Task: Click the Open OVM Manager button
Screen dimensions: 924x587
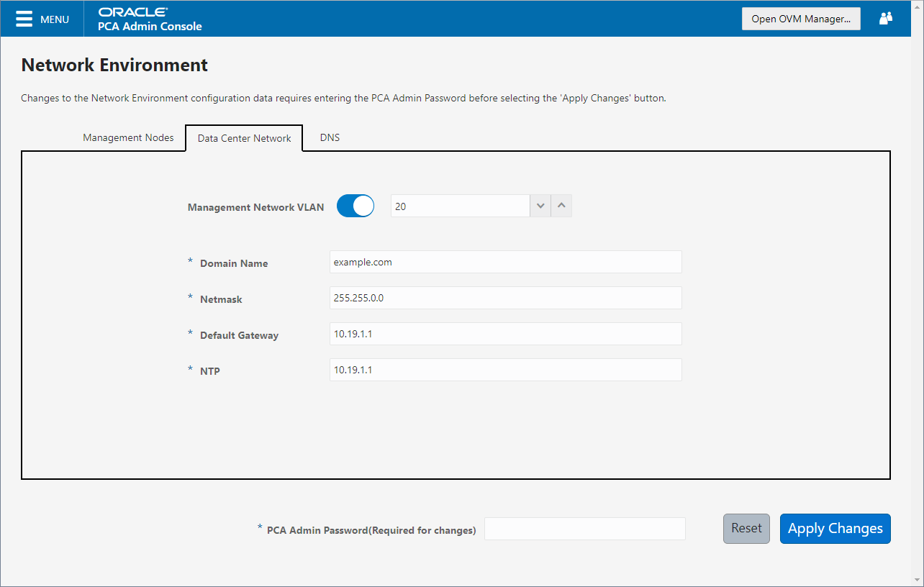Action: click(801, 19)
